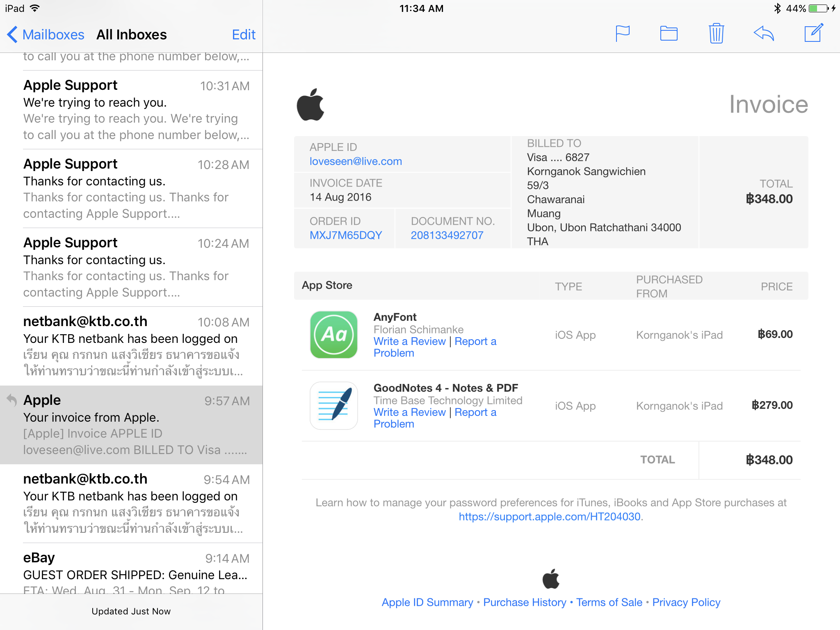
Task: Open the move-to-folder icon
Action: click(x=669, y=34)
